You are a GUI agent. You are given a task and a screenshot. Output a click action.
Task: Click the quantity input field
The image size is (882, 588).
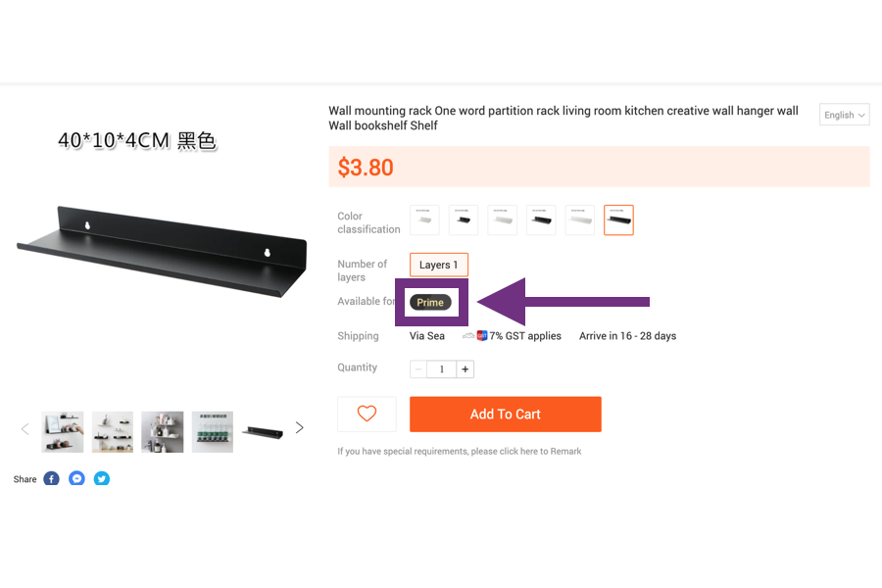pyautogui.click(x=442, y=369)
